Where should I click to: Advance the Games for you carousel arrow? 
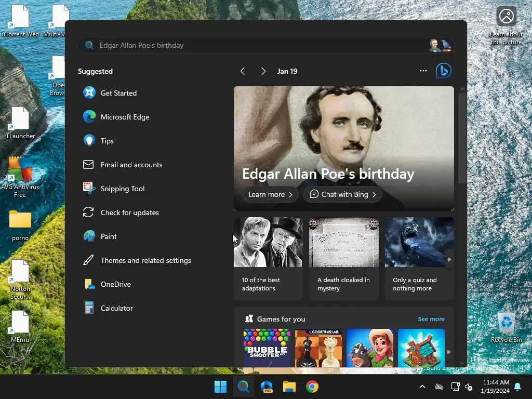pos(449,352)
